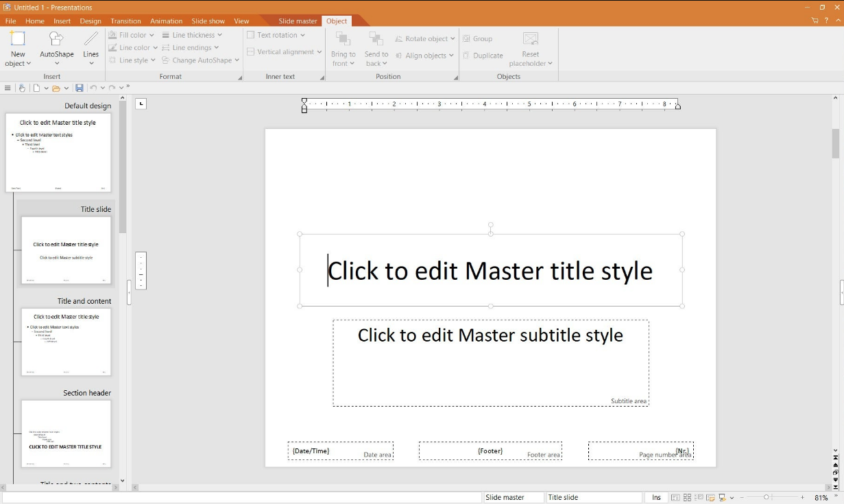Expand the Fill color dropdown arrow
The height and width of the screenshot is (504, 844).
point(151,35)
